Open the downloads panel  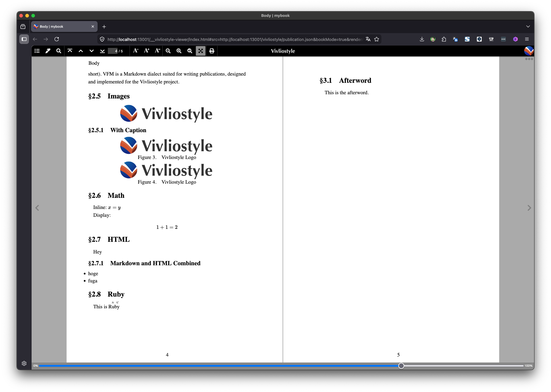pos(422,39)
